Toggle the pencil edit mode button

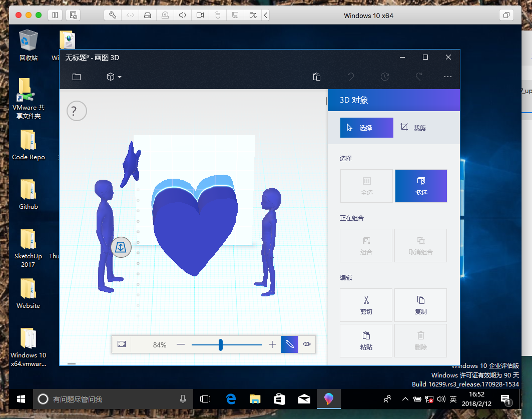coord(289,344)
